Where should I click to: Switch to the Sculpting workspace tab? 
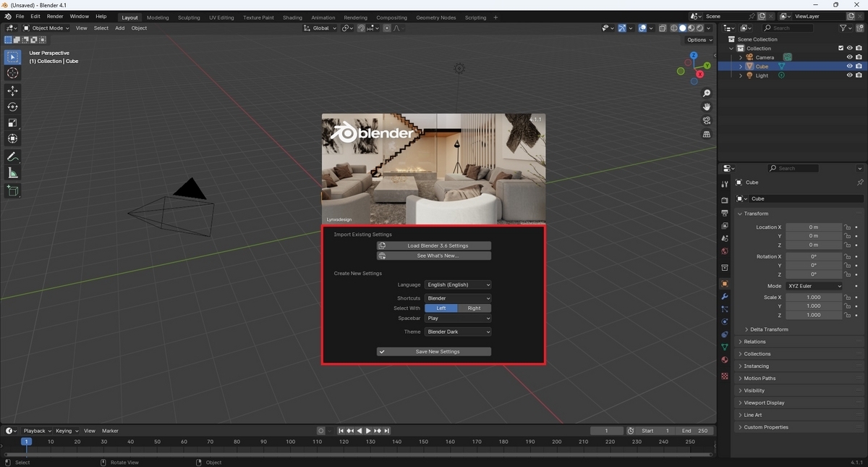click(x=189, y=17)
